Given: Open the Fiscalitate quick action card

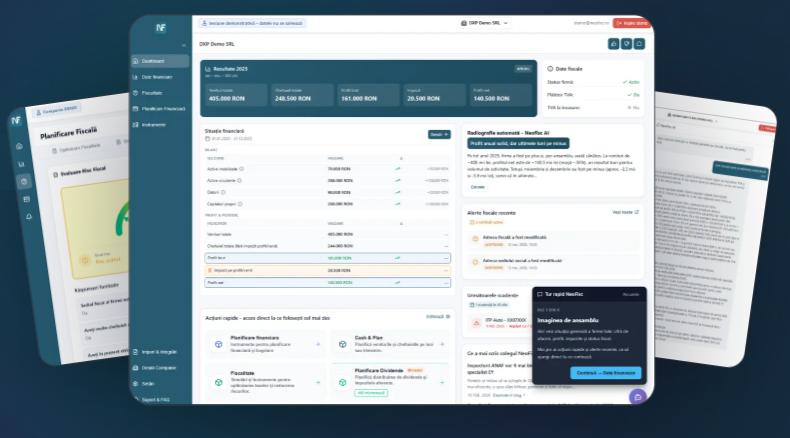Looking at the screenshot, I should click(266, 382).
